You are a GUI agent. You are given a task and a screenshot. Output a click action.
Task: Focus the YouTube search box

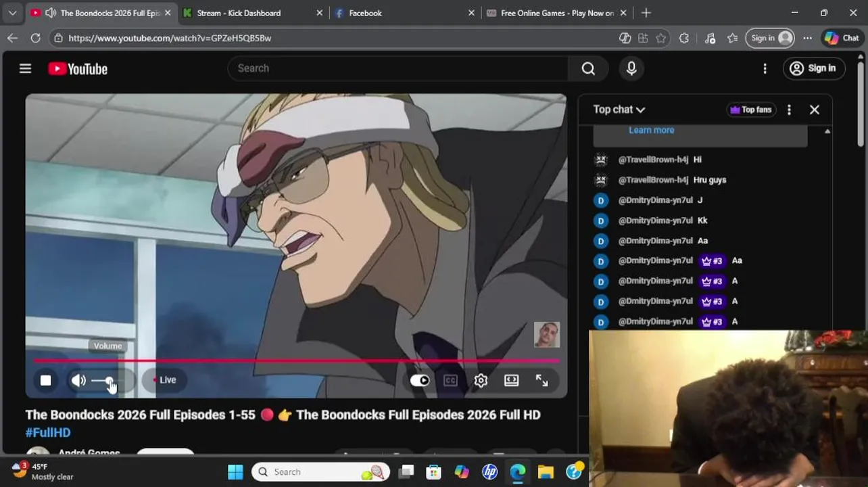(x=399, y=68)
